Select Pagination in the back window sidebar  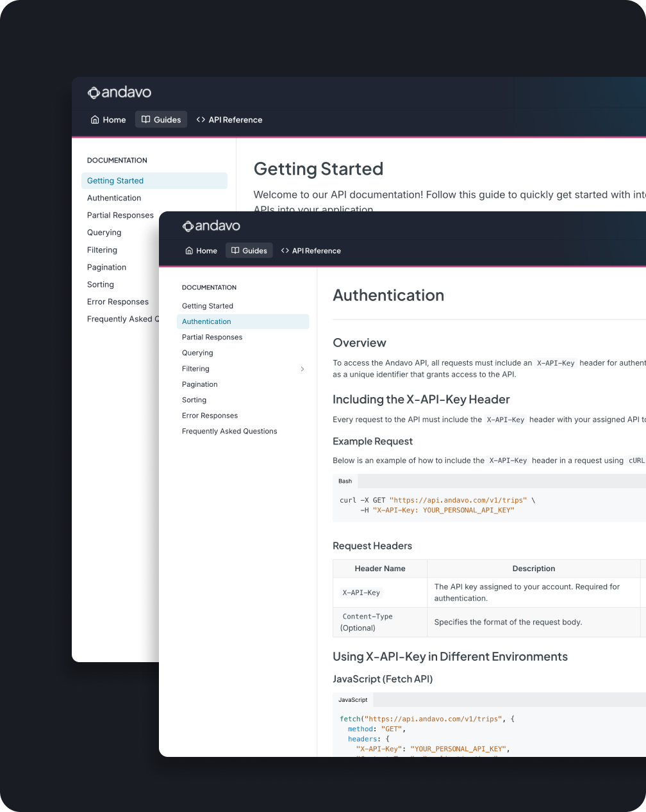pyautogui.click(x=106, y=267)
